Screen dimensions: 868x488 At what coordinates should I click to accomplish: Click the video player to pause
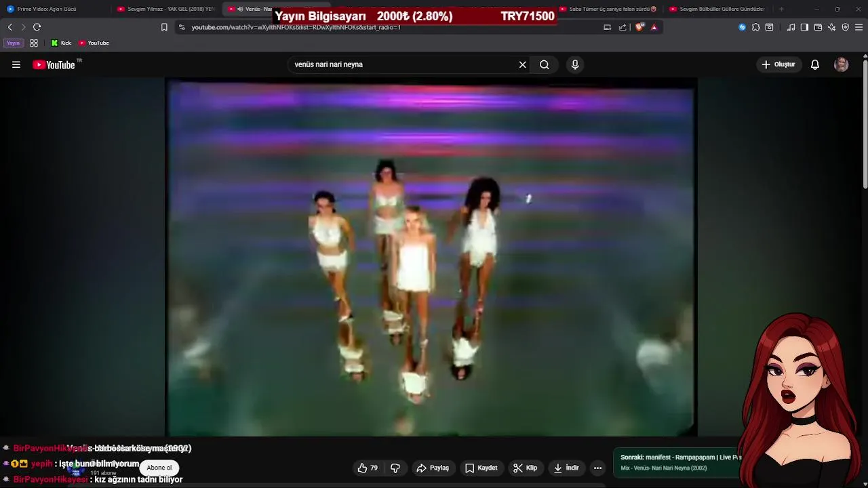click(x=431, y=258)
